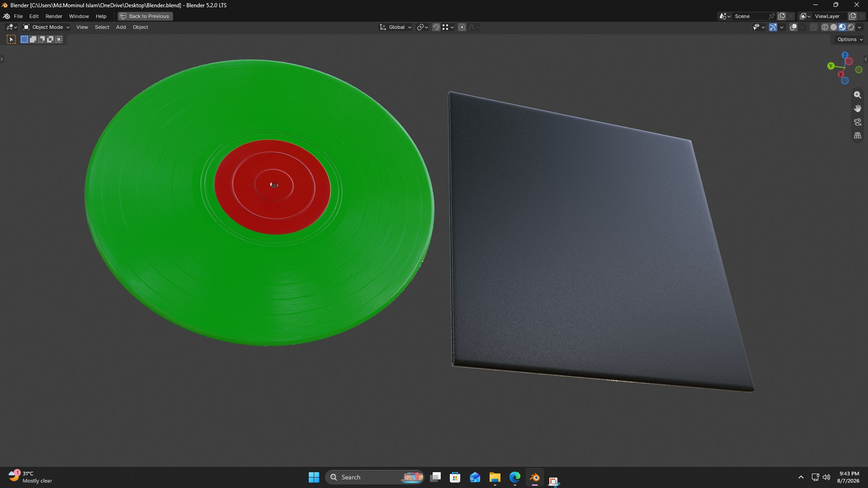Choose Intersect selection mode icon
This screenshot has width=868, height=488.
(x=59, y=39)
